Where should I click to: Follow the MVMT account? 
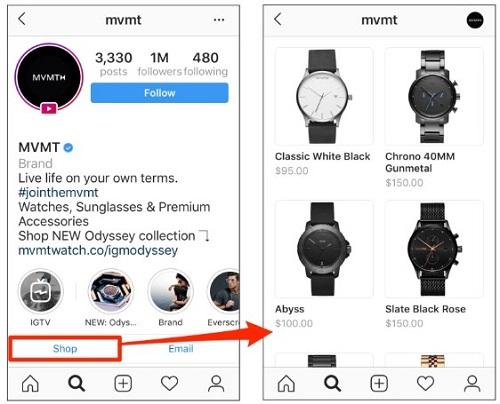tap(160, 93)
